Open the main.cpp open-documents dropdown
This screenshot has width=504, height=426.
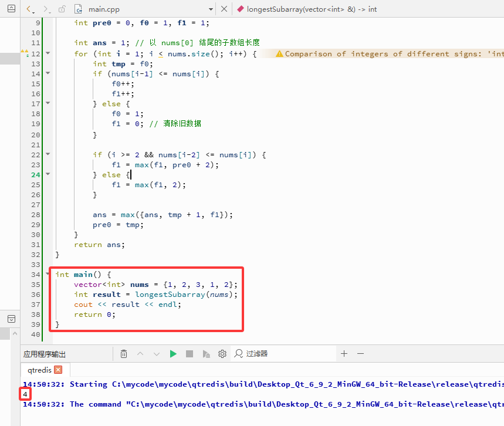point(211,9)
